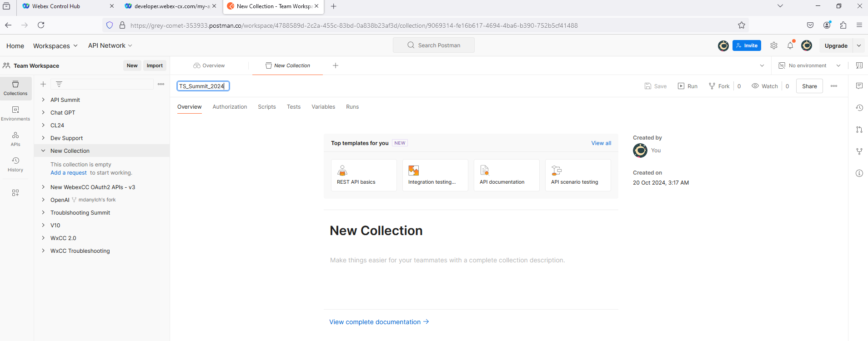The width and height of the screenshot is (868, 341).
Task: Open the browser extensions icon
Action: (843, 25)
